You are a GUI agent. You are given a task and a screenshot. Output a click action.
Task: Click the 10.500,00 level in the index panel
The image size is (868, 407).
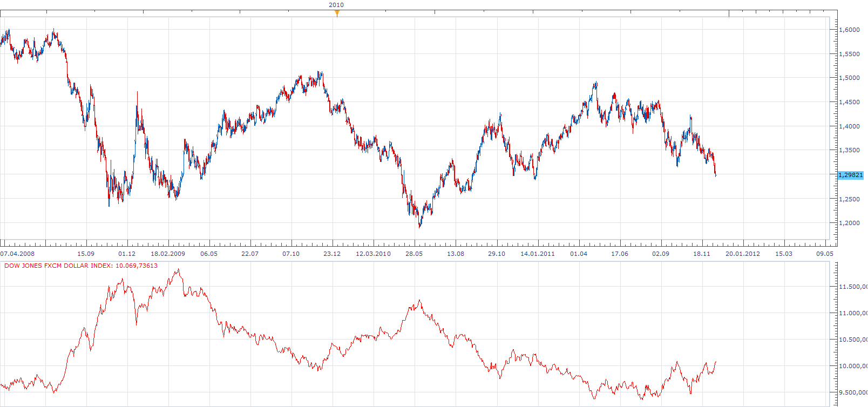(x=853, y=340)
